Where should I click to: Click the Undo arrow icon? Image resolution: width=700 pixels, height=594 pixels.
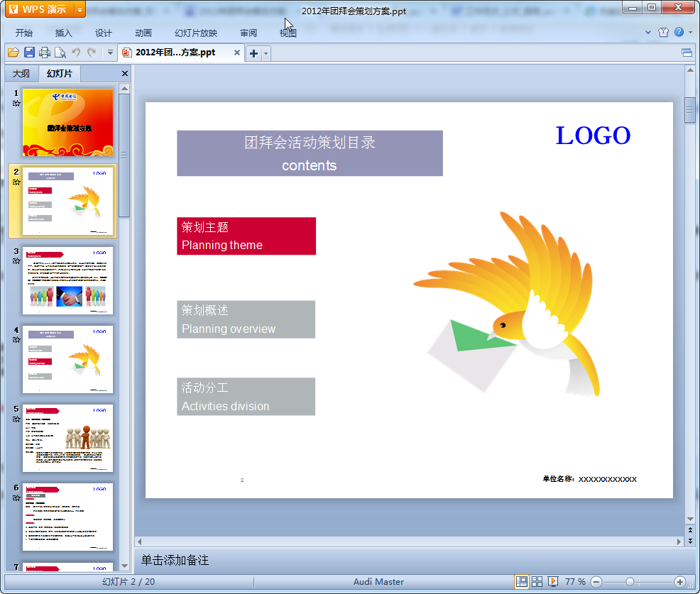tap(77, 53)
